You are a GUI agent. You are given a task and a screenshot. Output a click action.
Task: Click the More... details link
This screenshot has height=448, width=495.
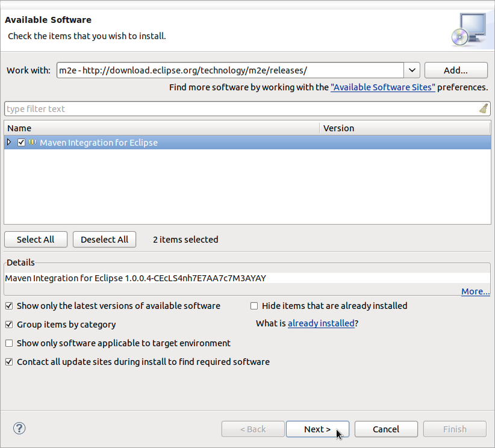[x=475, y=291]
